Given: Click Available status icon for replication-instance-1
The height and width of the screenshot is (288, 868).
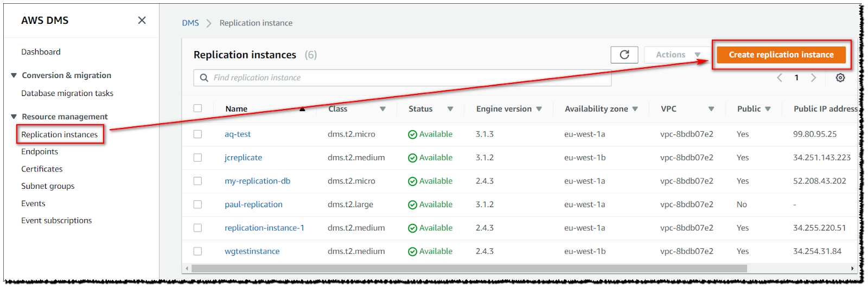Looking at the screenshot, I should tap(412, 228).
